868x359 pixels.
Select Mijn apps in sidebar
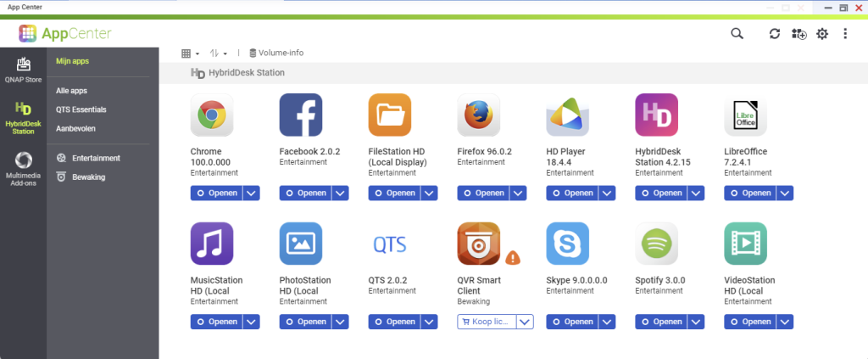73,61
